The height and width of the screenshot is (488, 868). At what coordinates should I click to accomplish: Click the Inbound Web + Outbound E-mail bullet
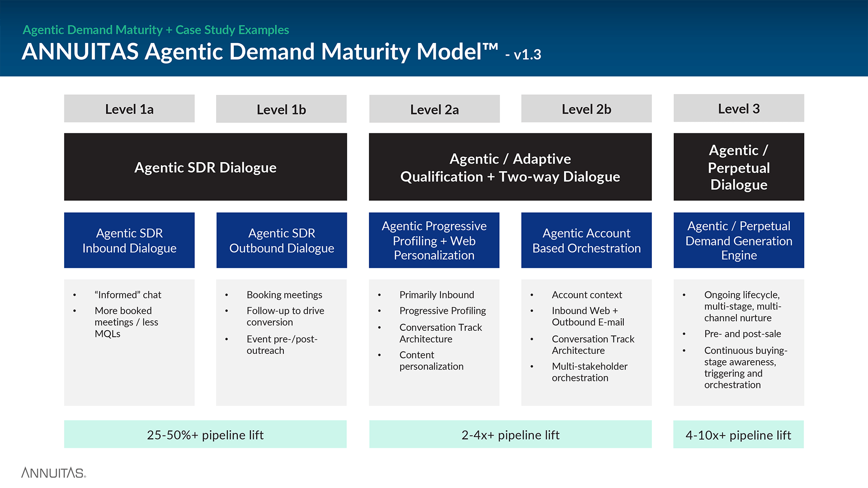(588, 316)
